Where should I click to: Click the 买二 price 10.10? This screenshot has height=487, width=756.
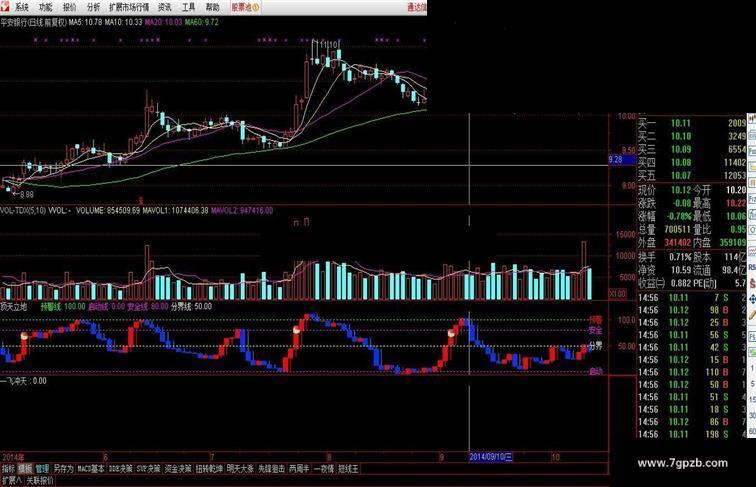tap(681, 136)
